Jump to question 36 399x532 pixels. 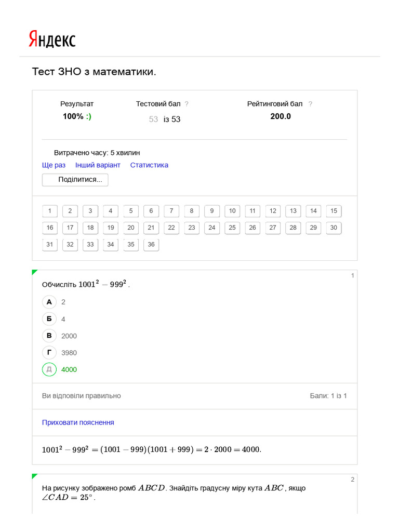coord(151,245)
